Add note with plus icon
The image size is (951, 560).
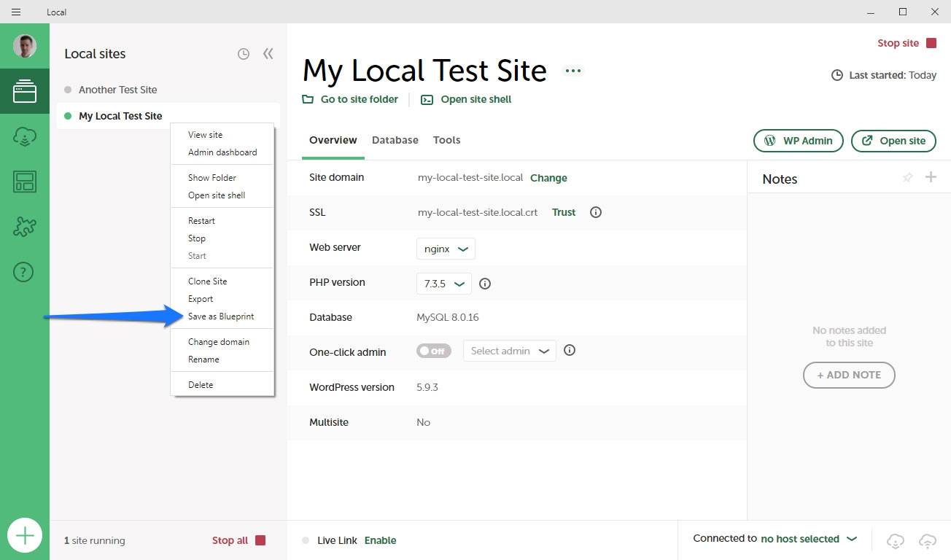click(x=931, y=177)
